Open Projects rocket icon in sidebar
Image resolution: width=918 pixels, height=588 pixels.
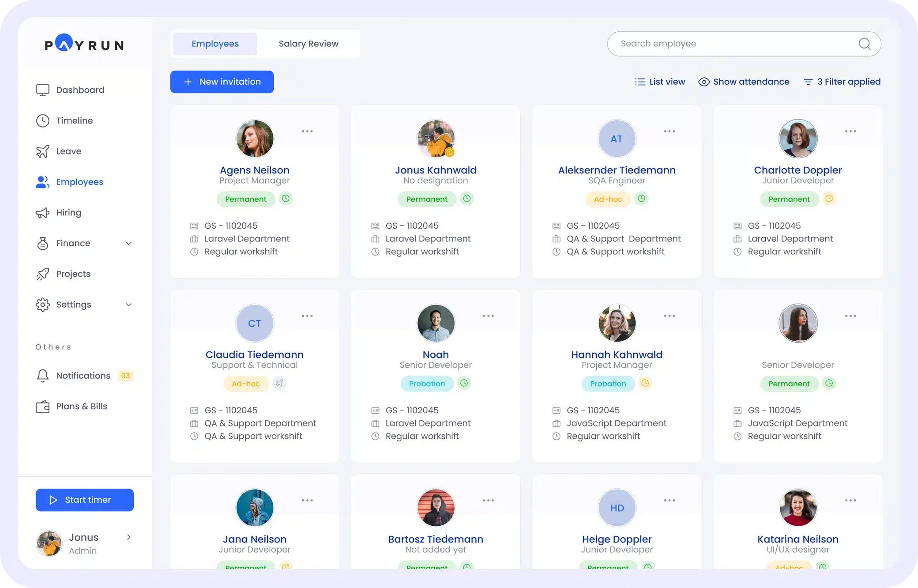(x=43, y=274)
